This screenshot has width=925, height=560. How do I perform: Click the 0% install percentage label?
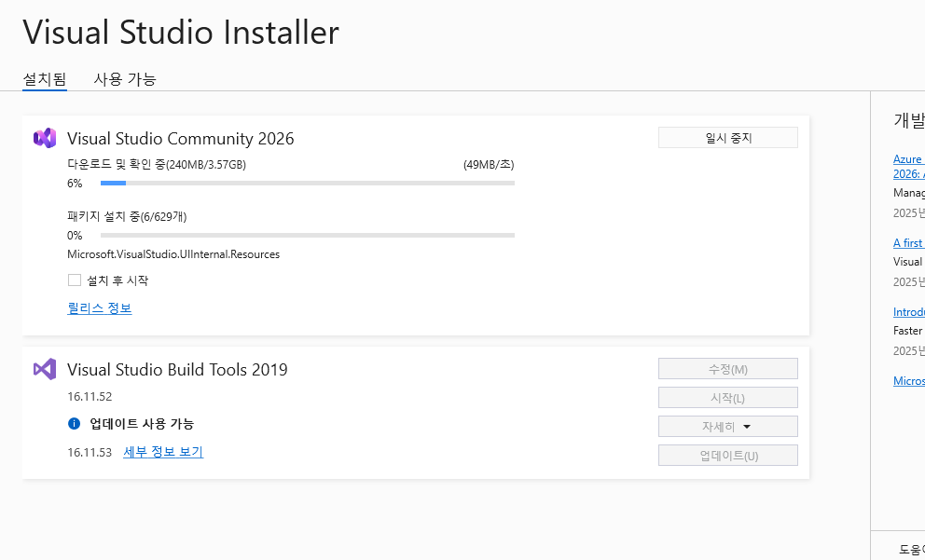[75, 235]
